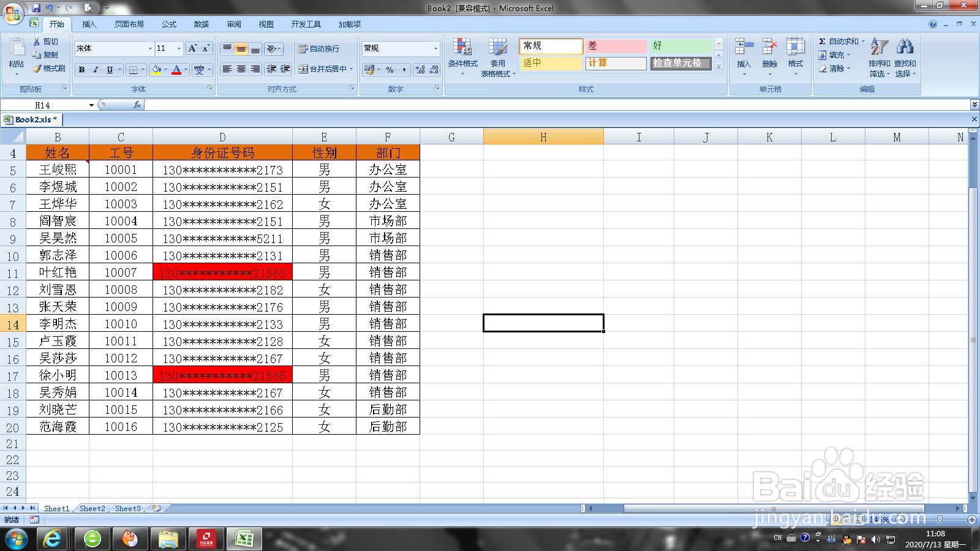Open the Start menu
This screenshot has width=980, height=551.
pyautogui.click(x=17, y=539)
